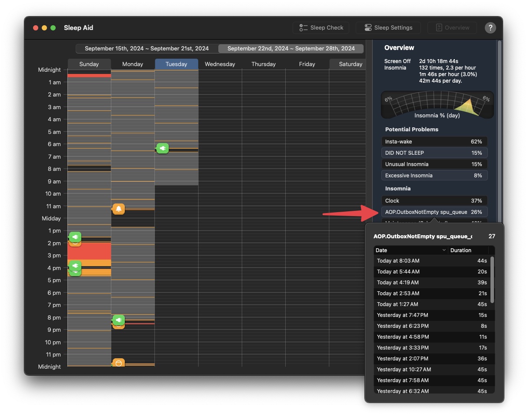The image size is (527, 420).
Task: Click the popup list scrollbar
Action: point(492,280)
